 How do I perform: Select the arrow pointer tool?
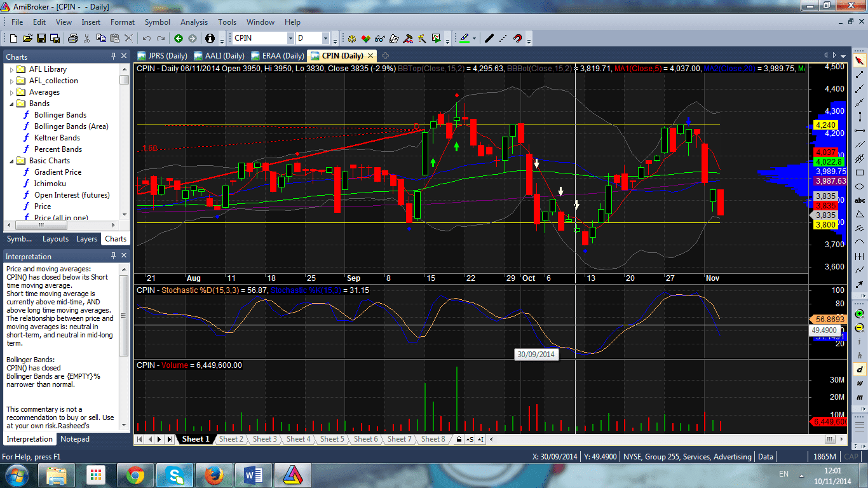[860, 61]
